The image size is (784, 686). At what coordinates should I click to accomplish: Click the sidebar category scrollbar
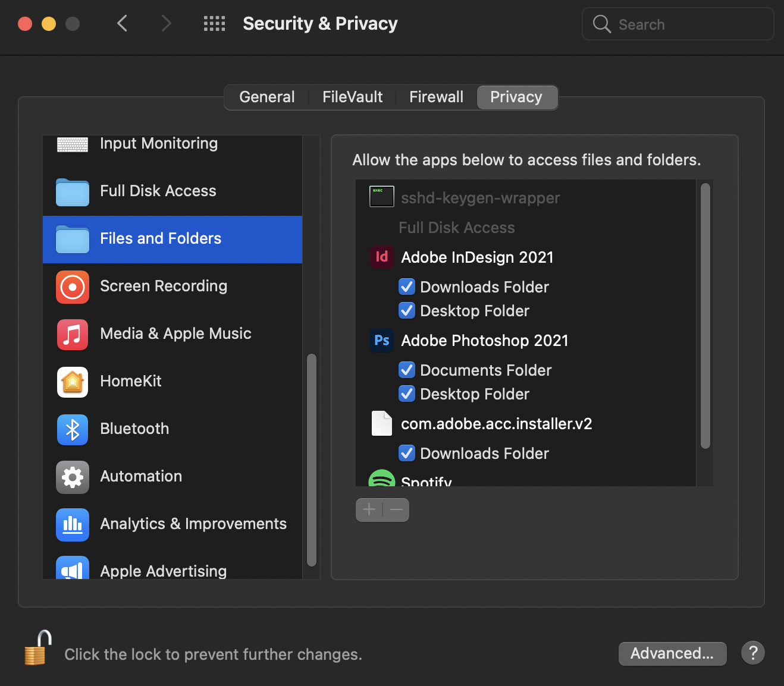click(312, 460)
